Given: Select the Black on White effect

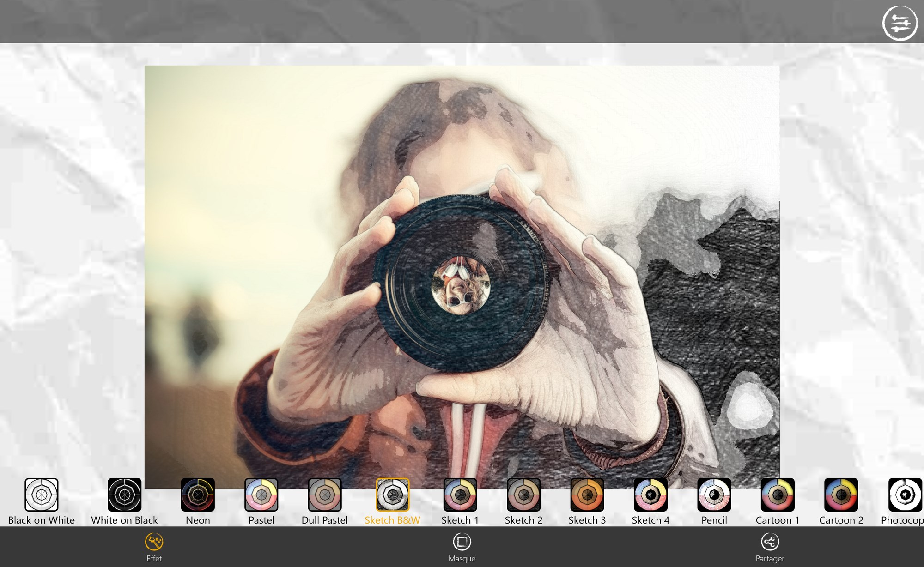Looking at the screenshot, I should tap(42, 495).
